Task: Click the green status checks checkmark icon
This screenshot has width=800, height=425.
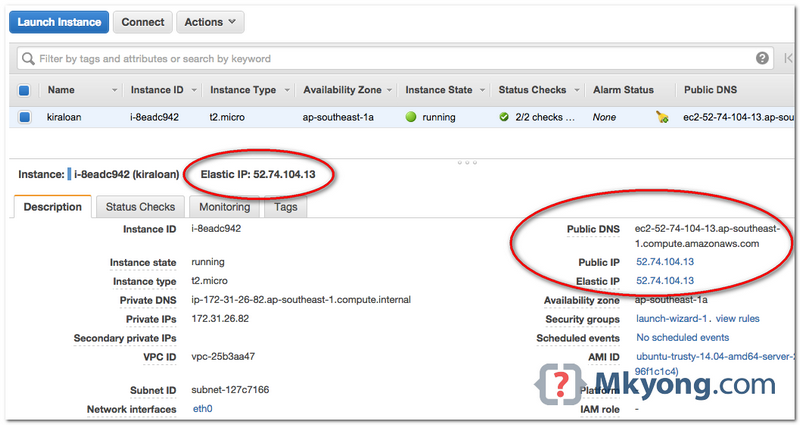Action: tap(504, 117)
